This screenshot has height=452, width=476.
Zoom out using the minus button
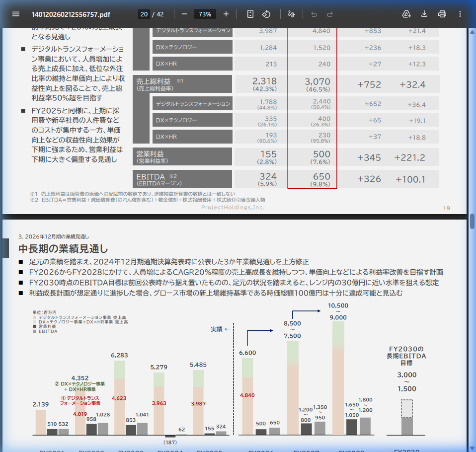tap(184, 14)
